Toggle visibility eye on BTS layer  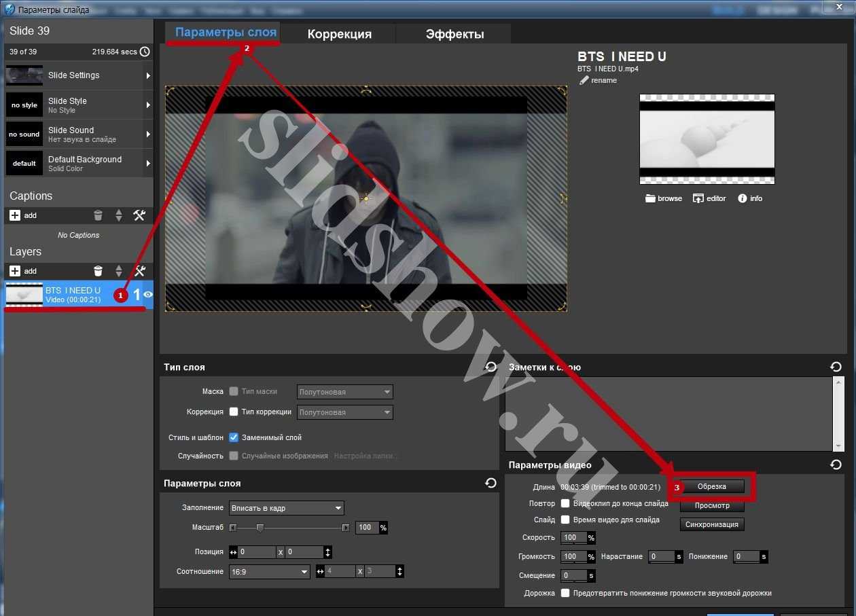click(x=147, y=294)
